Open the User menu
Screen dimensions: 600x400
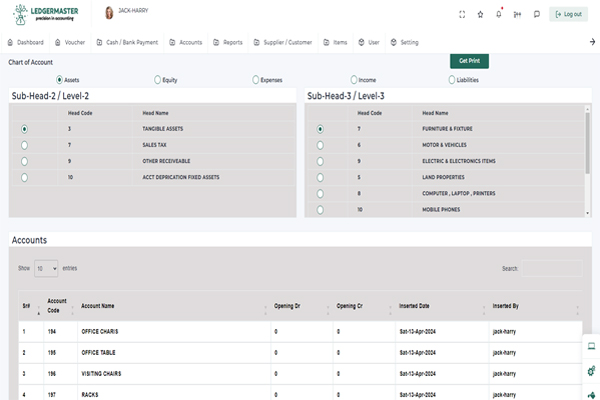[x=369, y=42]
